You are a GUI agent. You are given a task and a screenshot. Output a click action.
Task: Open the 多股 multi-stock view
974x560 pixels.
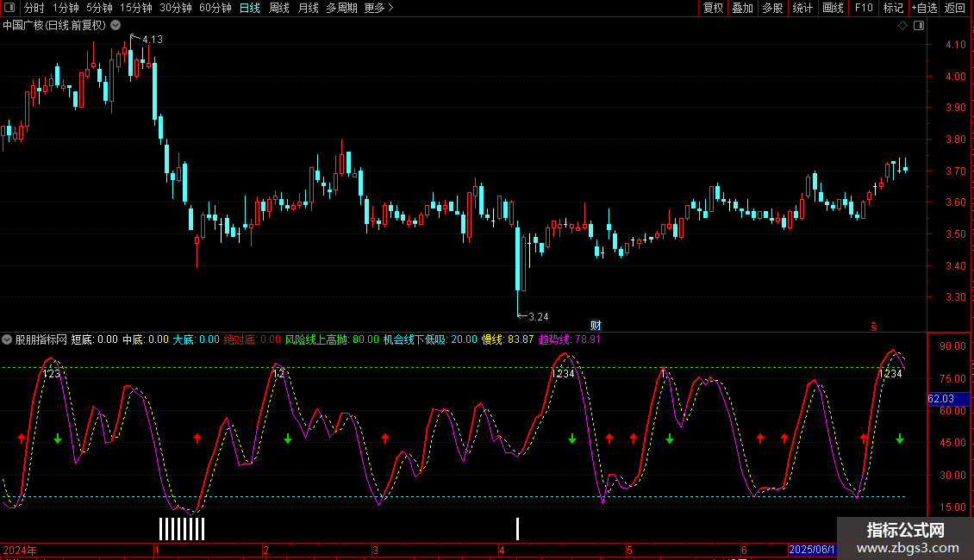point(773,8)
